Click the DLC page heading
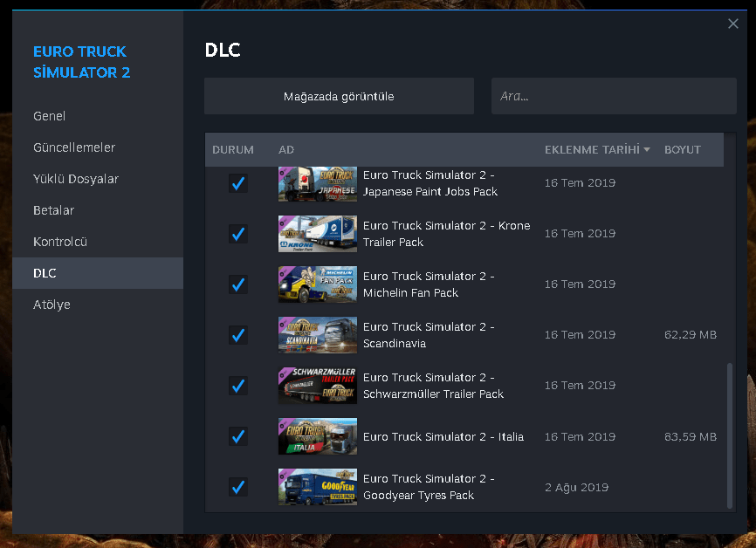 coord(223,50)
